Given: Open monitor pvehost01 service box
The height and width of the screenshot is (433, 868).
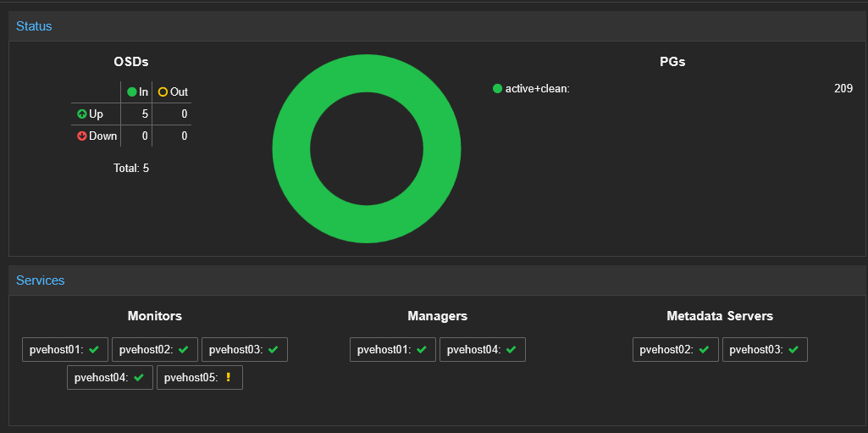Looking at the screenshot, I should (65, 349).
